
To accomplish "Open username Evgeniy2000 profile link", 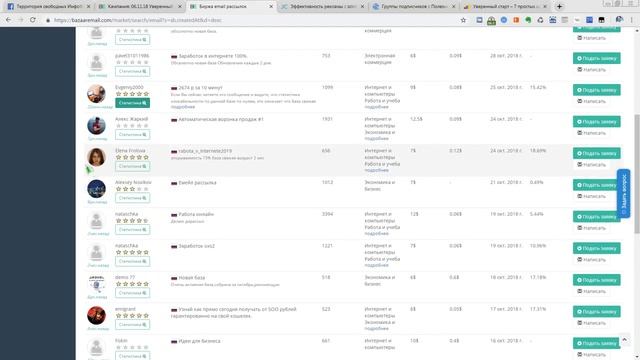I will (129, 87).
